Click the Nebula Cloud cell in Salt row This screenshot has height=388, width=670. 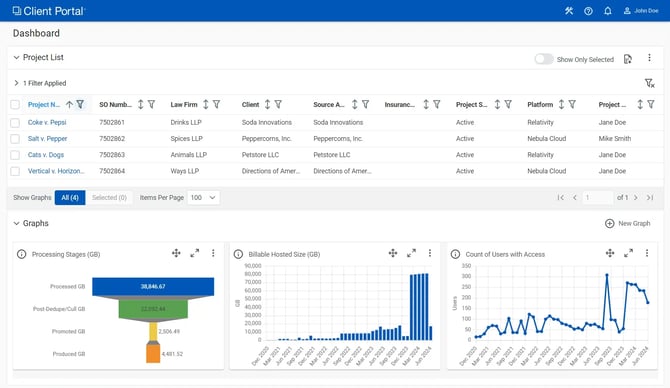(x=547, y=138)
